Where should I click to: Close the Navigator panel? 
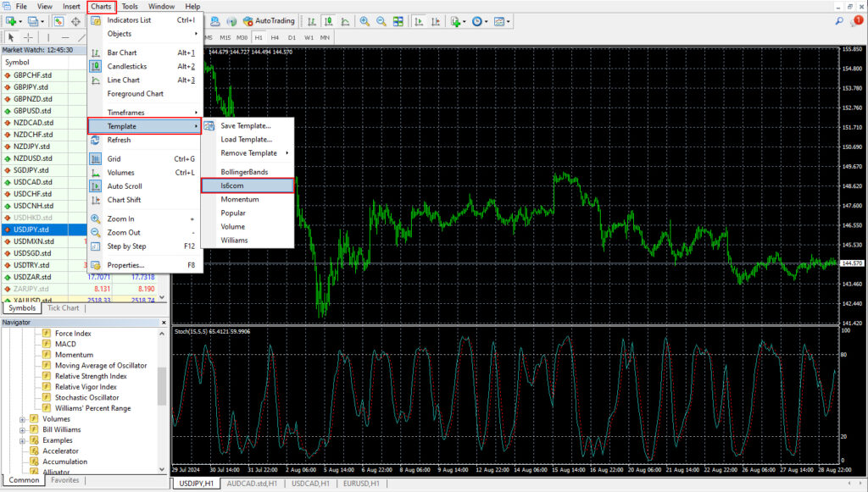pyautogui.click(x=164, y=323)
